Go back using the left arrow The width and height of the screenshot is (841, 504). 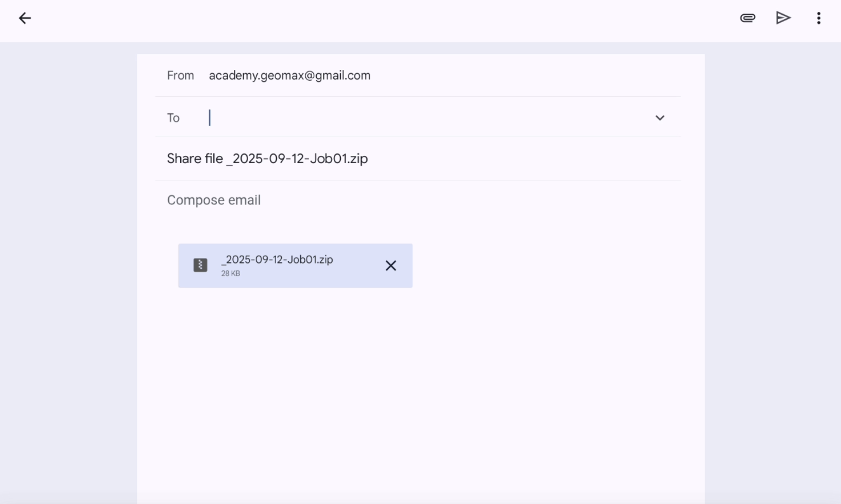pyautogui.click(x=25, y=19)
